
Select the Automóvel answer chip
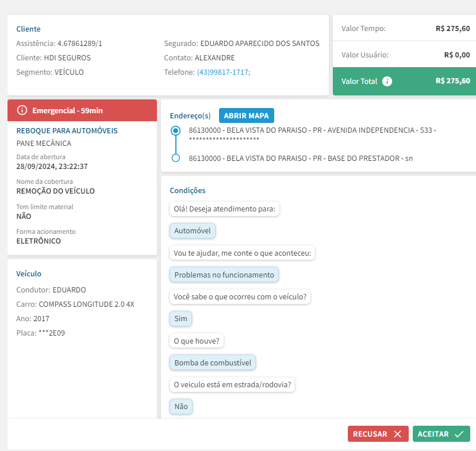pyautogui.click(x=193, y=231)
